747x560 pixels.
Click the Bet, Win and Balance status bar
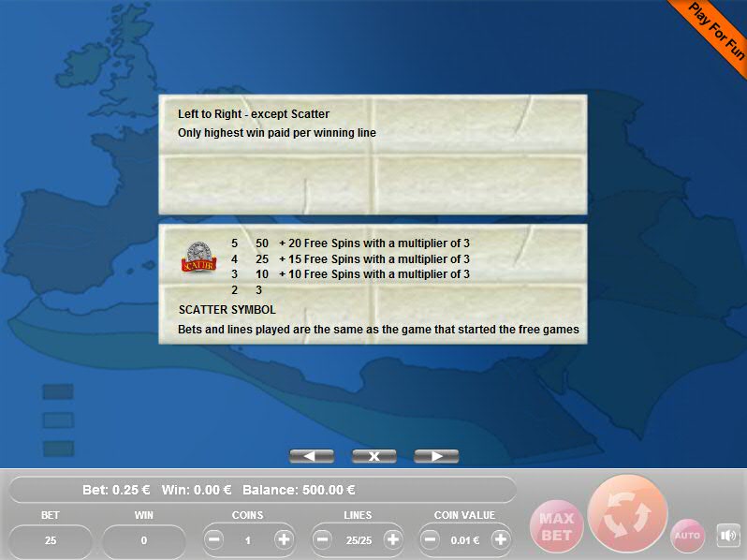click(262, 490)
